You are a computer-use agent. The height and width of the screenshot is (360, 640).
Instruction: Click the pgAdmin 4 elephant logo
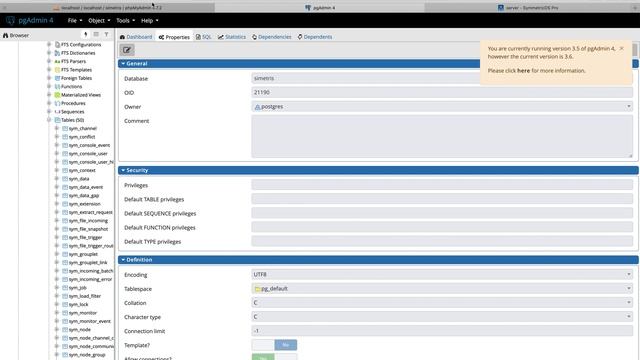[x=10, y=20]
